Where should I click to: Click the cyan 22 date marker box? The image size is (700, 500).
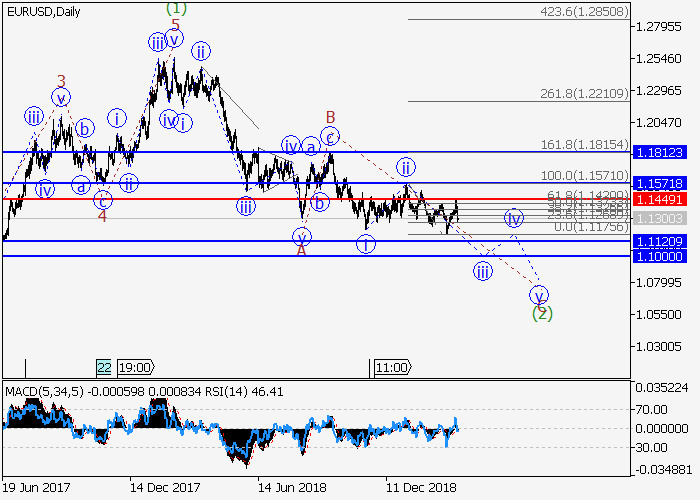tap(105, 367)
